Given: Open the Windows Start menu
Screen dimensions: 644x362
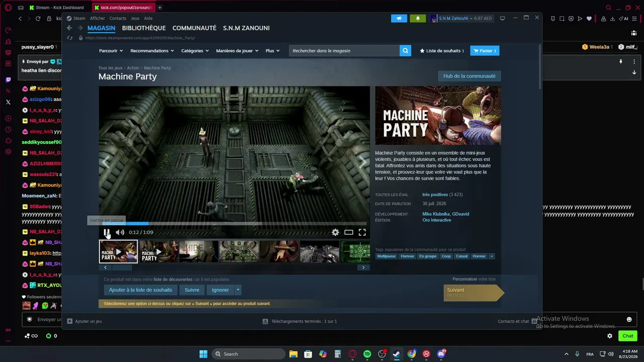Looking at the screenshot, I should (x=203, y=354).
